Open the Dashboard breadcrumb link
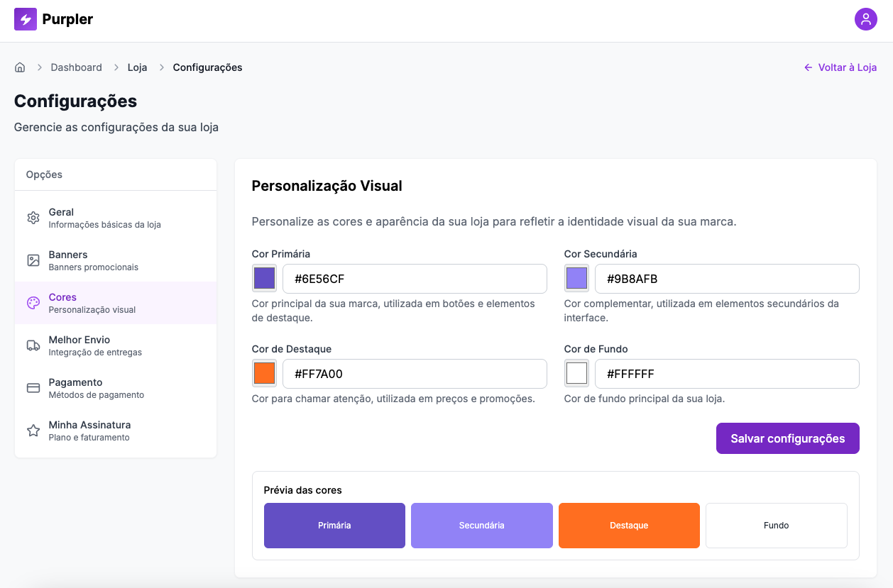Viewport: 893px width, 588px height. (x=76, y=67)
